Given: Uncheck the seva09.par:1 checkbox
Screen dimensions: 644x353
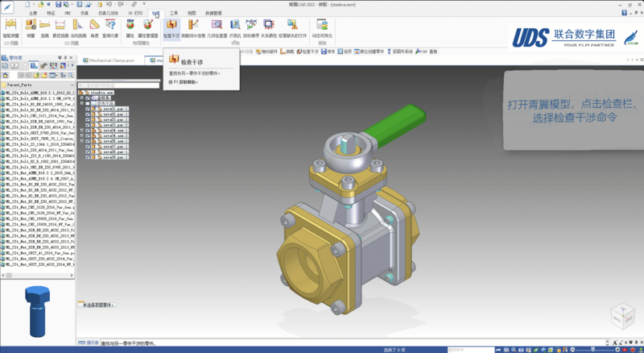Looking at the screenshot, I should tap(88, 156).
